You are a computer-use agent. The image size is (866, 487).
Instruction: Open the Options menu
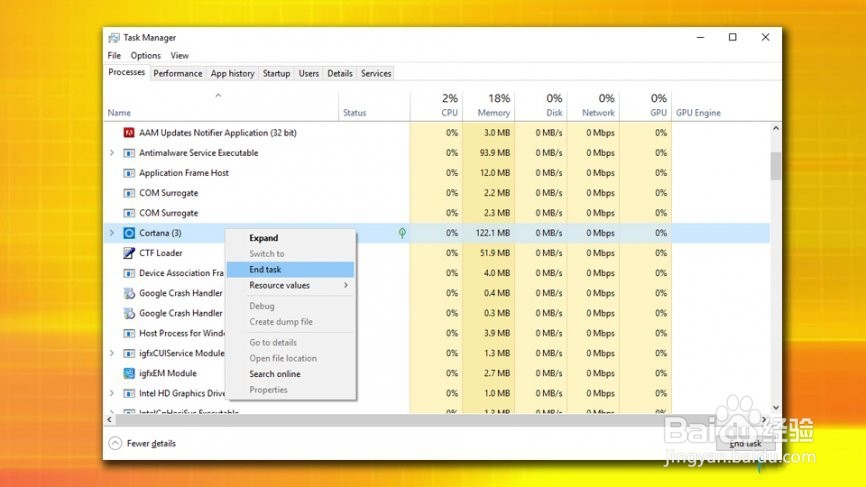pos(145,55)
